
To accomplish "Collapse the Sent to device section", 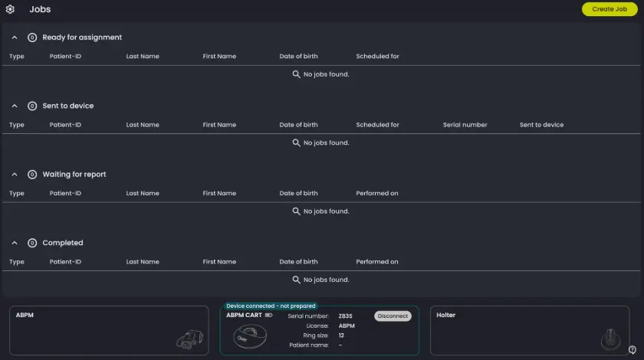I will coord(15,106).
